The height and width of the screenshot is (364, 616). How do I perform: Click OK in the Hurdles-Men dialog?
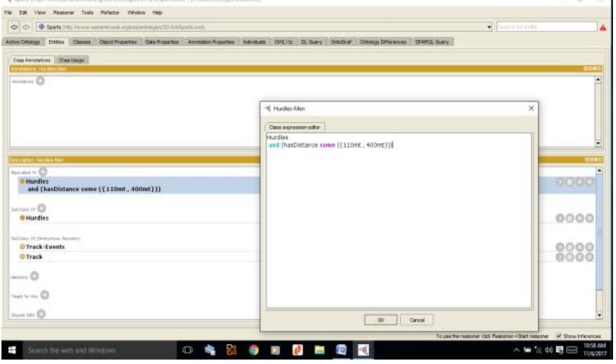[x=380, y=320]
